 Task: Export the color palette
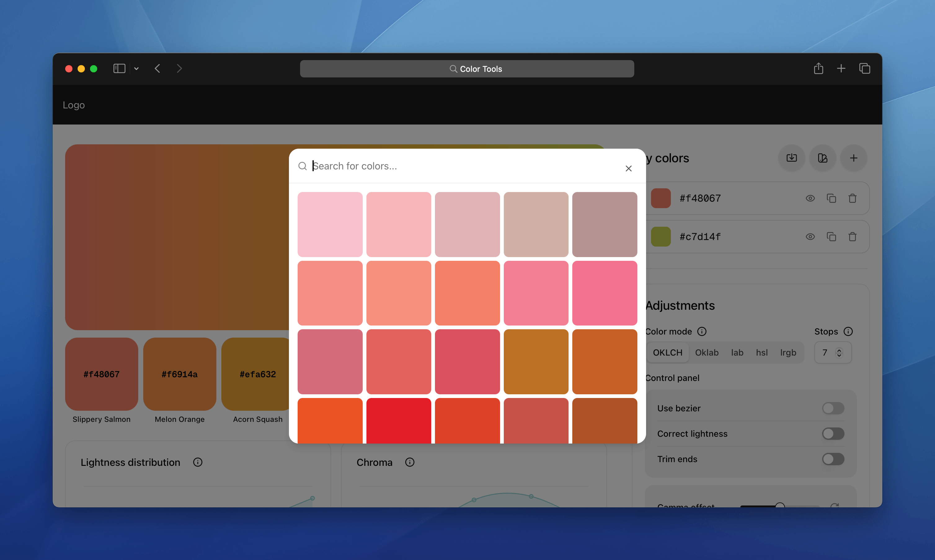791,158
